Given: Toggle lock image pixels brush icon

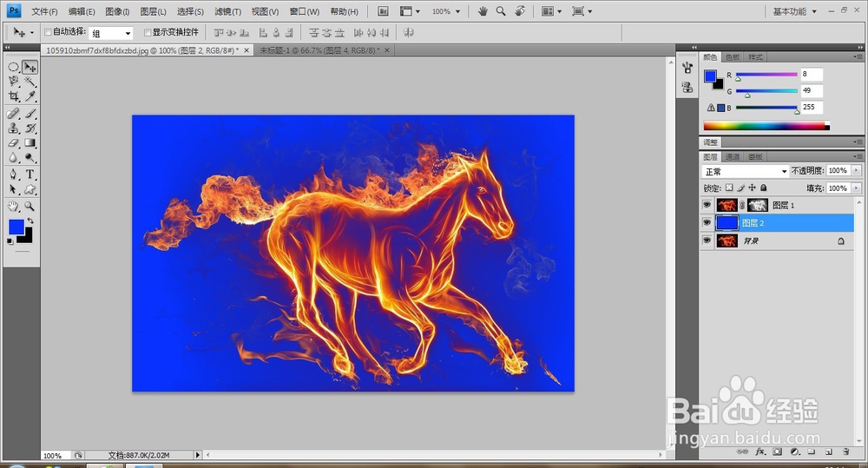Looking at the screenshot, I should click(x=740, y=188).
